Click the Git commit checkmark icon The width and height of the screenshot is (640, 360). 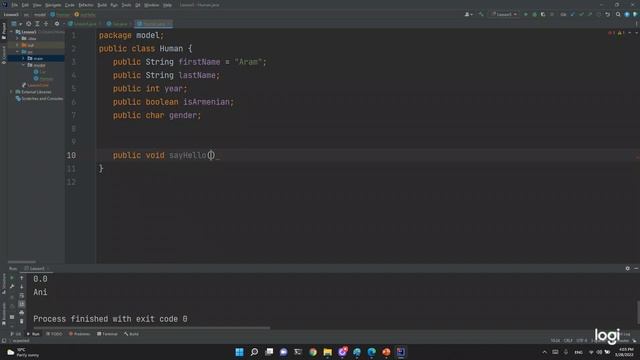tap(581, 14)
